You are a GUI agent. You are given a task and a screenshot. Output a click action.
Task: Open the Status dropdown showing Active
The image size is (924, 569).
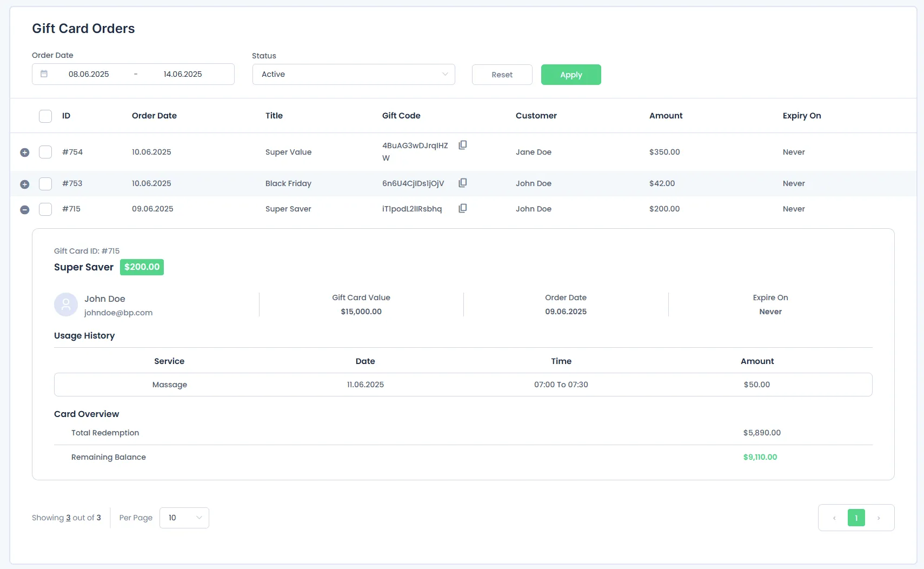pos(354,75)
